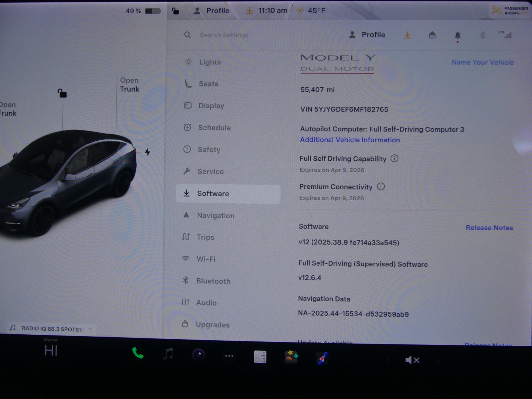532x399 pixels.
Task: Tap the notifications bell icon
Action: click(457, 35)
